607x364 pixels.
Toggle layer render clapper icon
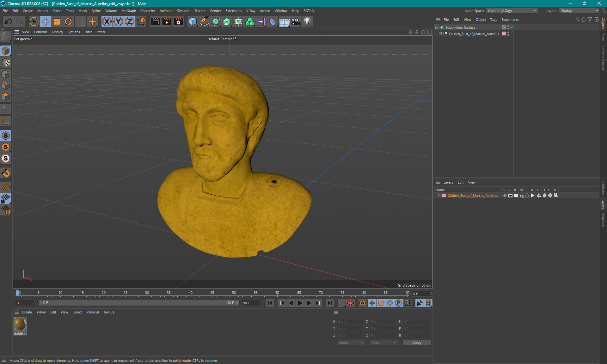pyautogui.click(x=516, y=196)
